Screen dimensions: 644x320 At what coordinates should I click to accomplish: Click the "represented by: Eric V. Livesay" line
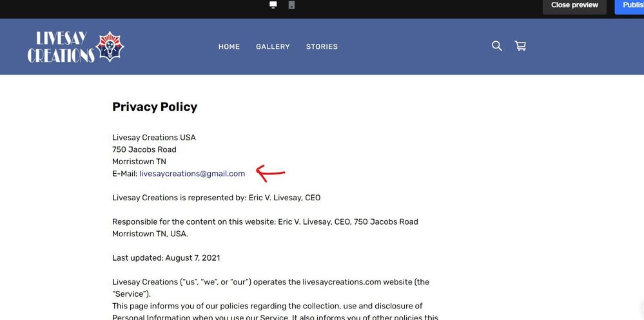(216, 198)
